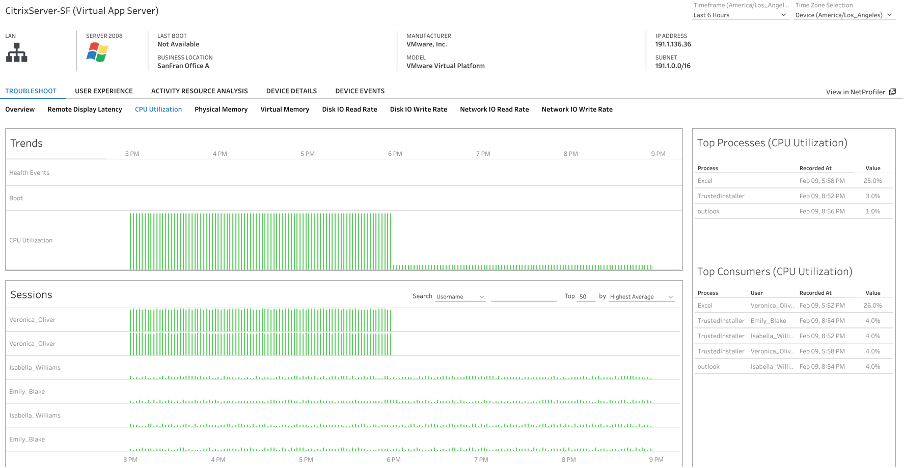The image size is (904, 468).
Task: Click the VMware Virtual Platform model text
Action: 446,66
